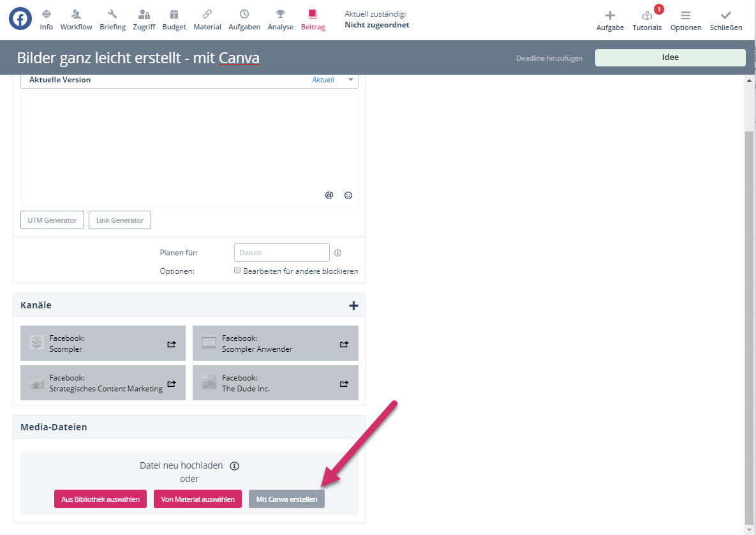This screenshot has width=756, height=535.
Task: Share to Facebook Scompler Anwender channel
Action: click(344, 344)
